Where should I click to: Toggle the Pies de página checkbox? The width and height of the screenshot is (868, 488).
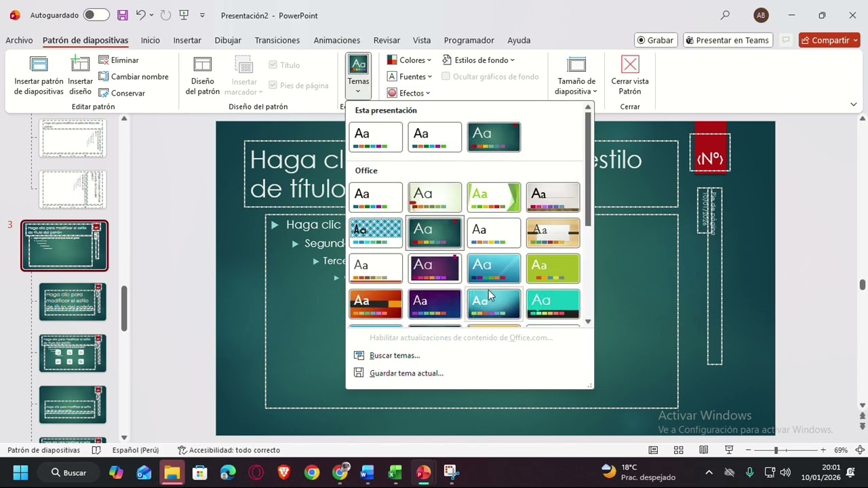click(273, 85)
